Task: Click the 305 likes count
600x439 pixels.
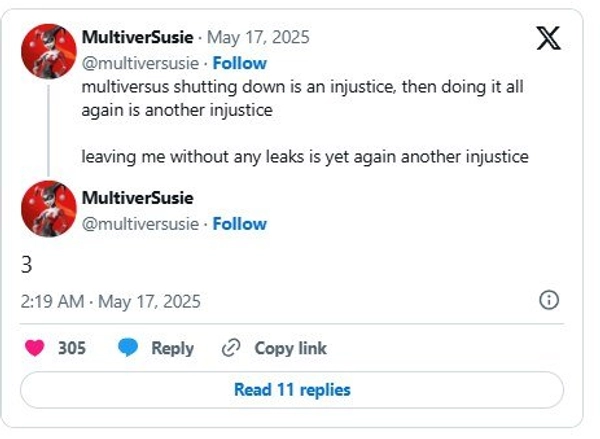Action: coord(72,348)
